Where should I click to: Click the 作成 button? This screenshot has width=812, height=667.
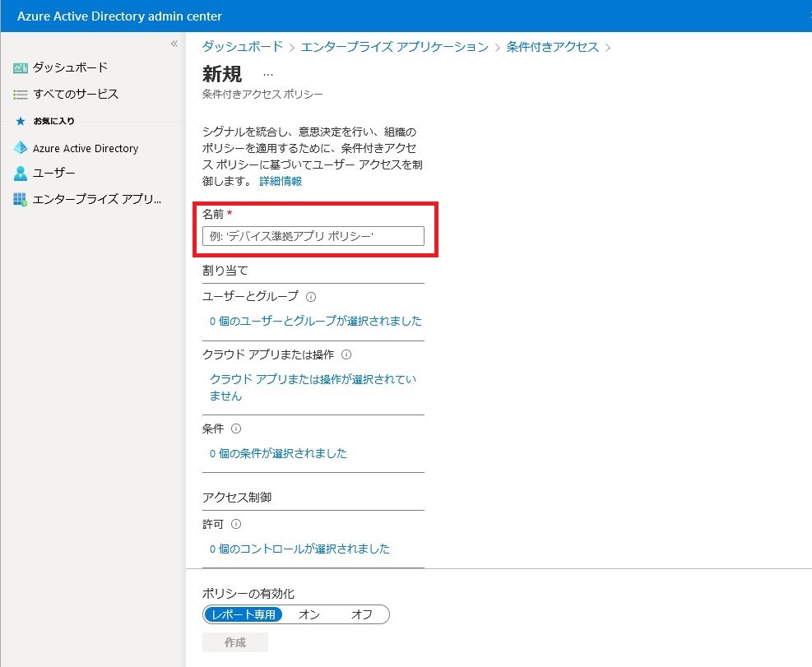tap(235, 642)
